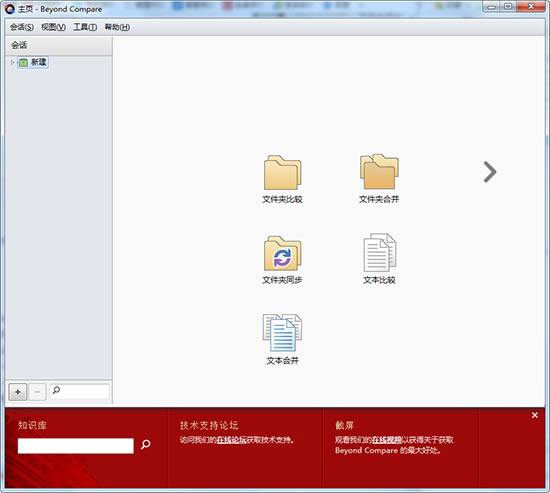
Task: Launch the 文件夹合并 folder merge session
Action: pyautogui.click(x=379, y=172)
